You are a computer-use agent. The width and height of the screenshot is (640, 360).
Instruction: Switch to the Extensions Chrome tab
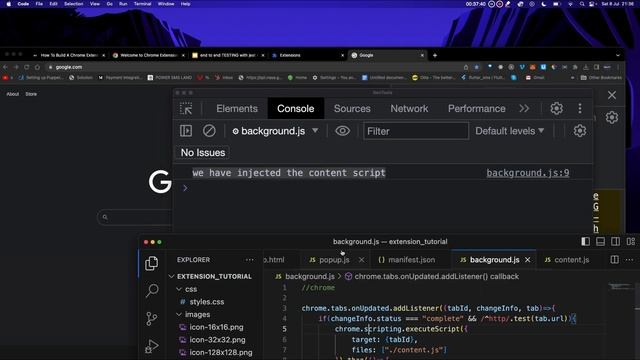coord(308,55)
